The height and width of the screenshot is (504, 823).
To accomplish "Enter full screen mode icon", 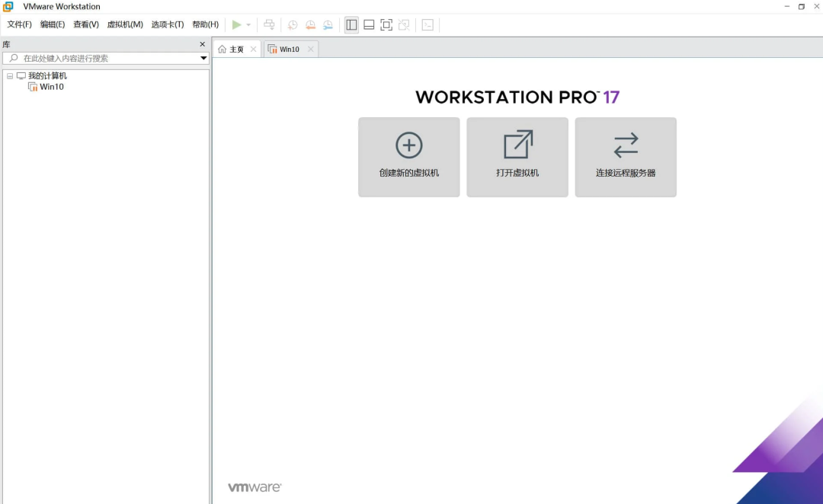I will 386,25.
